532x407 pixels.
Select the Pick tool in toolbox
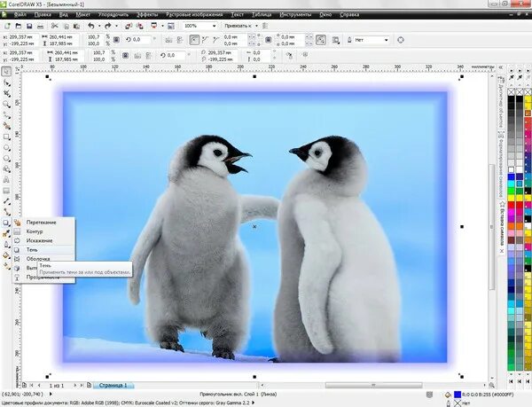tap(6, 72)
